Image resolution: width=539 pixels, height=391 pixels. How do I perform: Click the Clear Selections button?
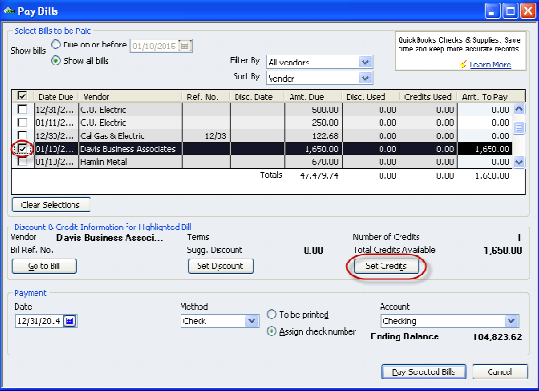tap(51, 205)
